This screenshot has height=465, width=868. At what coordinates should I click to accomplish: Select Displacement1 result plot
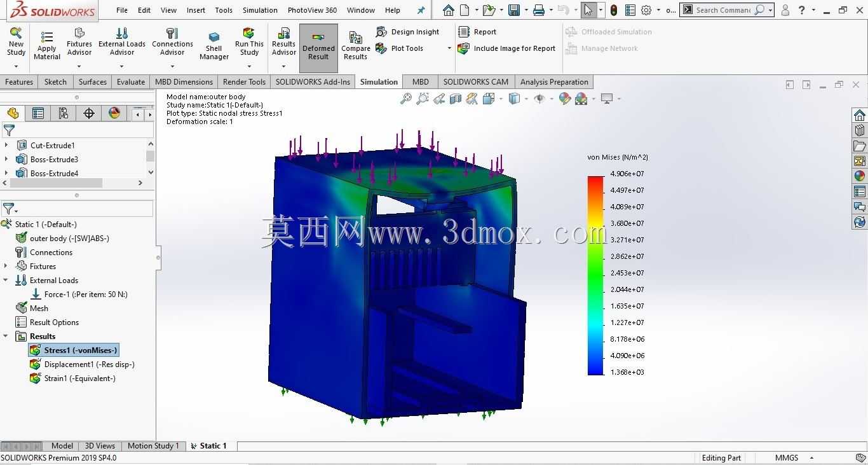82,364
